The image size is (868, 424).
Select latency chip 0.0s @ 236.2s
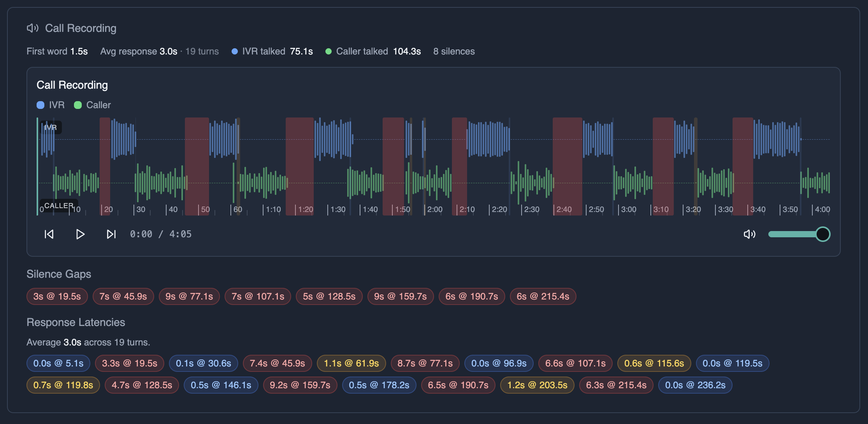click(x=695, y=385)
